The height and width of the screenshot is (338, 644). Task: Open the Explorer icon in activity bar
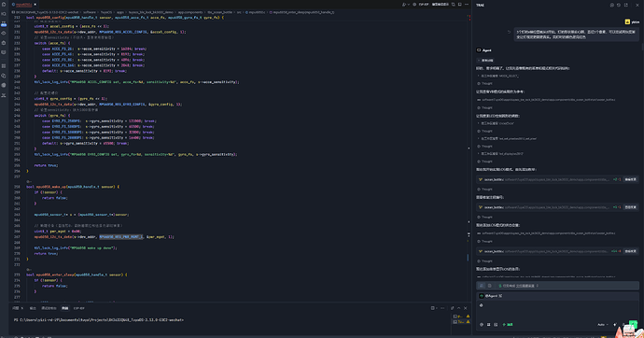click(x=4, y=5)
